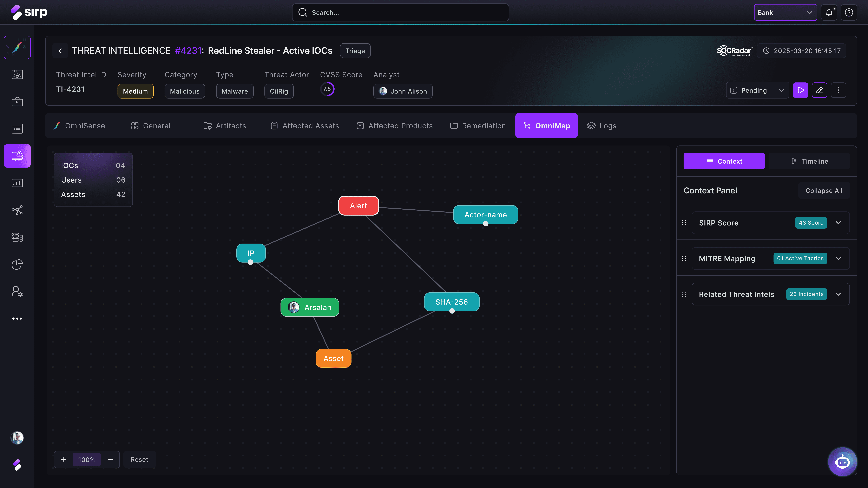Screen dimensions: 868x488
Task: Click the notification bell icon
Action: click(829, 12)
